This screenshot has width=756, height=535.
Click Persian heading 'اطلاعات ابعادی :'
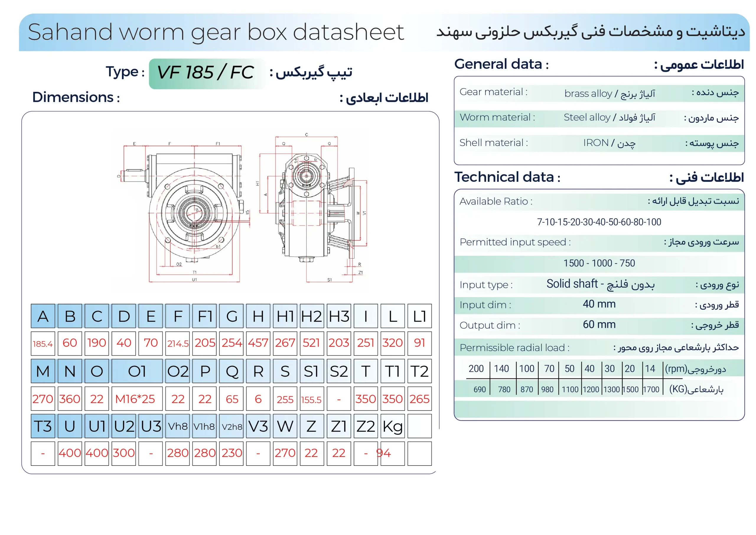384,98
